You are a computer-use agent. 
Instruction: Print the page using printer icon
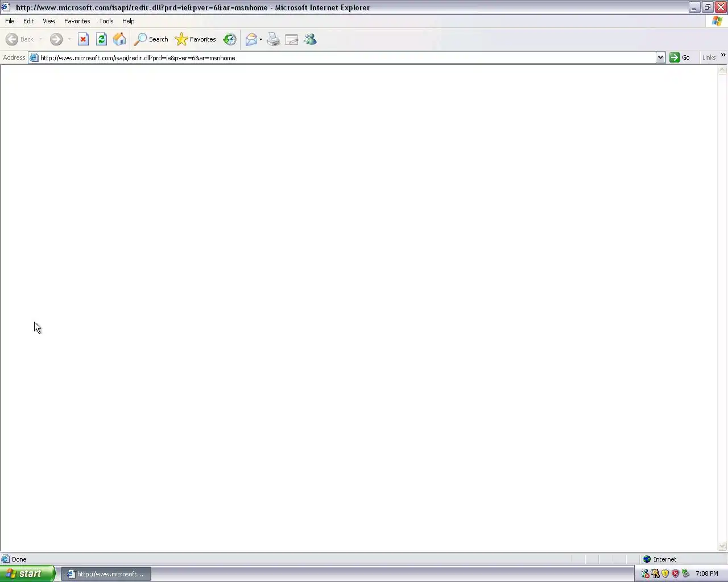(274, 39)
